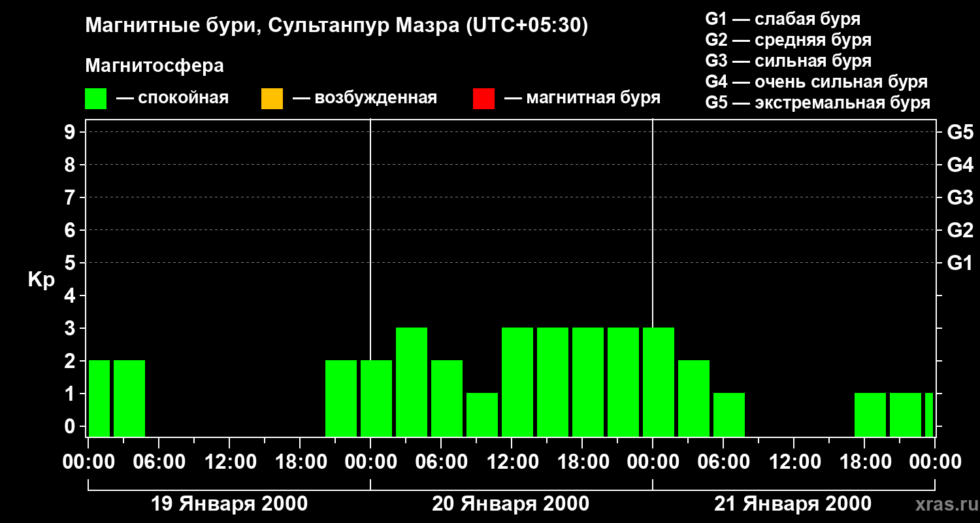This screenshot has height=523, width=980.
Task: Click the 09:00 bar of 20 January with Kp 1
Action: [x=482, y=415]
